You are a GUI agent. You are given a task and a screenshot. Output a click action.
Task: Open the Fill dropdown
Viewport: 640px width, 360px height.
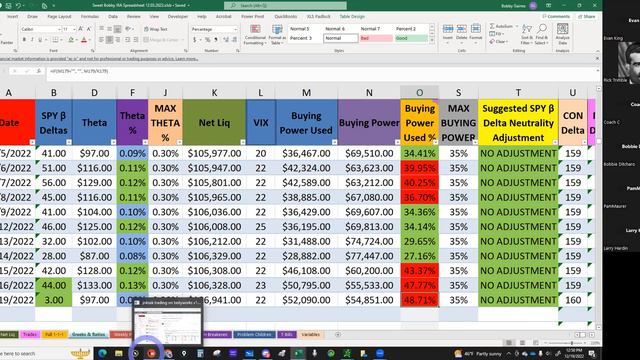pos(497,34)
